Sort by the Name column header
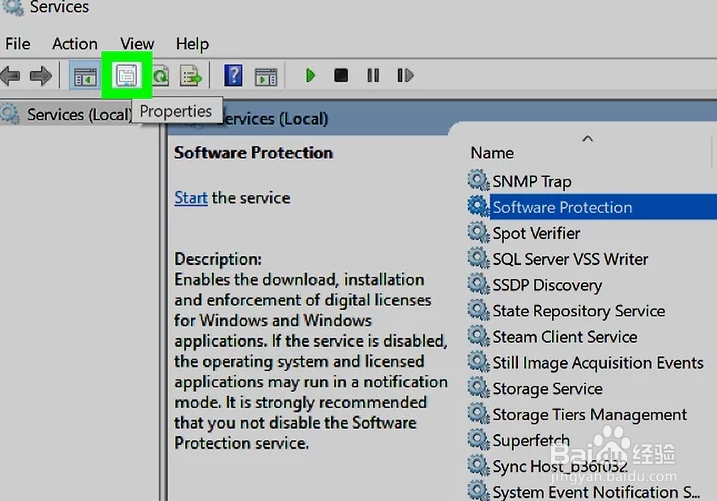 click(x=492, y=153)
